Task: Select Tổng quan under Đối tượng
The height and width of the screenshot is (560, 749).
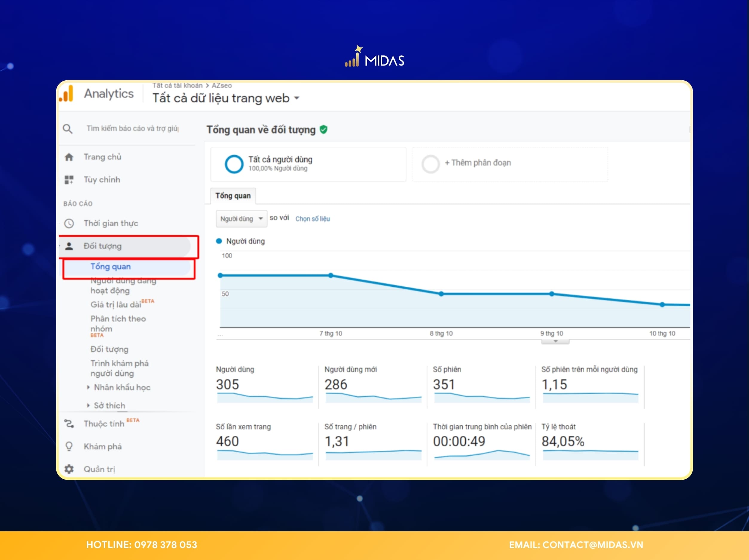Action: [x=110, y=267]
